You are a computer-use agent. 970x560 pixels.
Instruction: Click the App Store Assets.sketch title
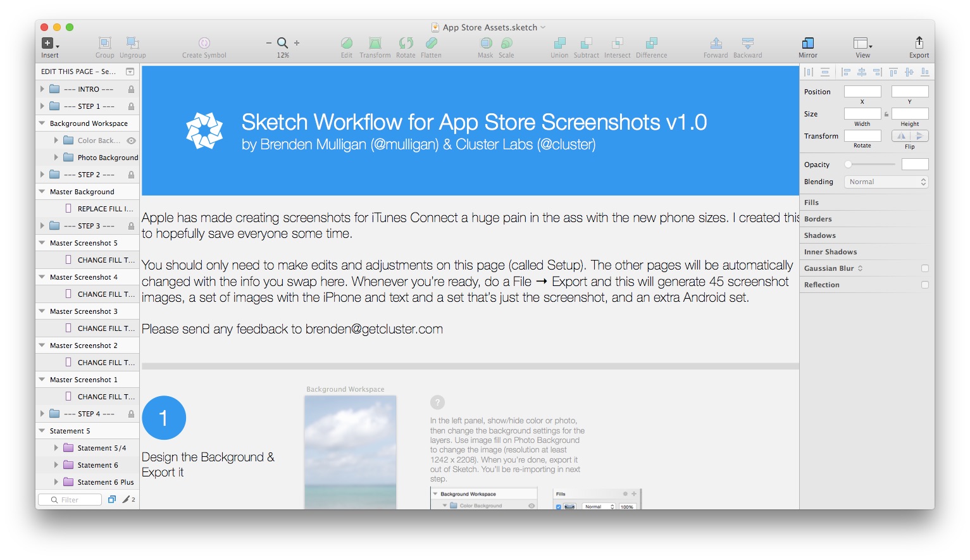tap(490, 27)
